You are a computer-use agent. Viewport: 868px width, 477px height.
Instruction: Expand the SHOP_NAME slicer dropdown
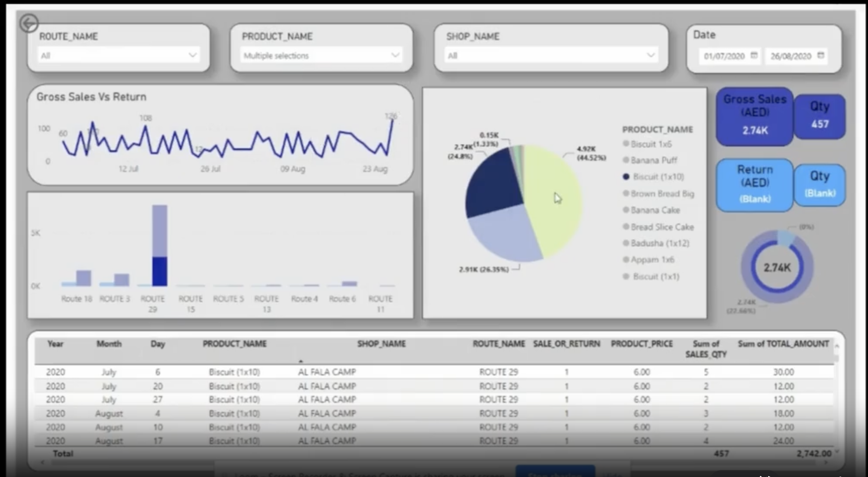coord(651,55)
